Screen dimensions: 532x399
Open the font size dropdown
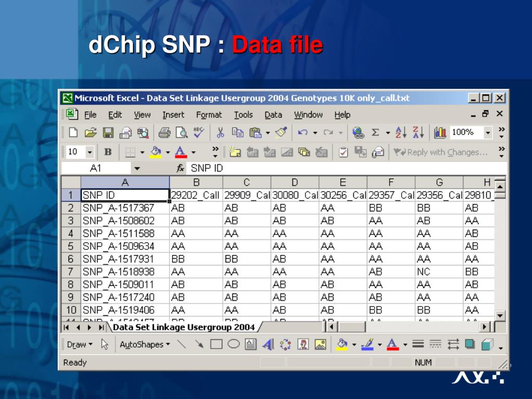89,152
